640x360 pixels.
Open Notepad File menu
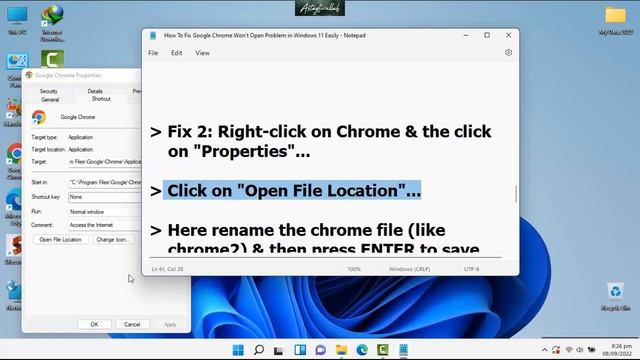tap(153, 53)
